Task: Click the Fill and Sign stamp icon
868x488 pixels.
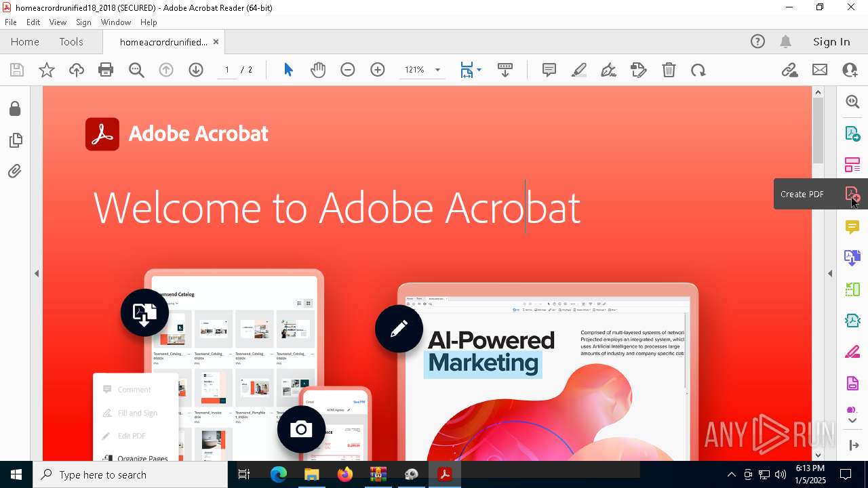Action: pos(639,70)
